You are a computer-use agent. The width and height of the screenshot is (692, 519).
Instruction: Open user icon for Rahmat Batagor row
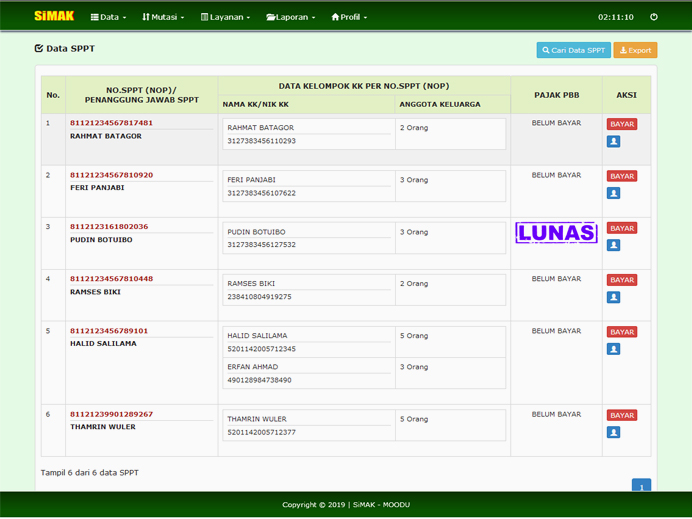click(614, 142)
